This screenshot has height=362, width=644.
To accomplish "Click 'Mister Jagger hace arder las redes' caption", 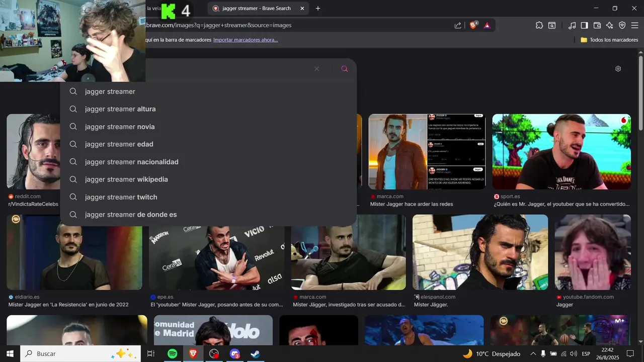I will (x=412, y=204).
